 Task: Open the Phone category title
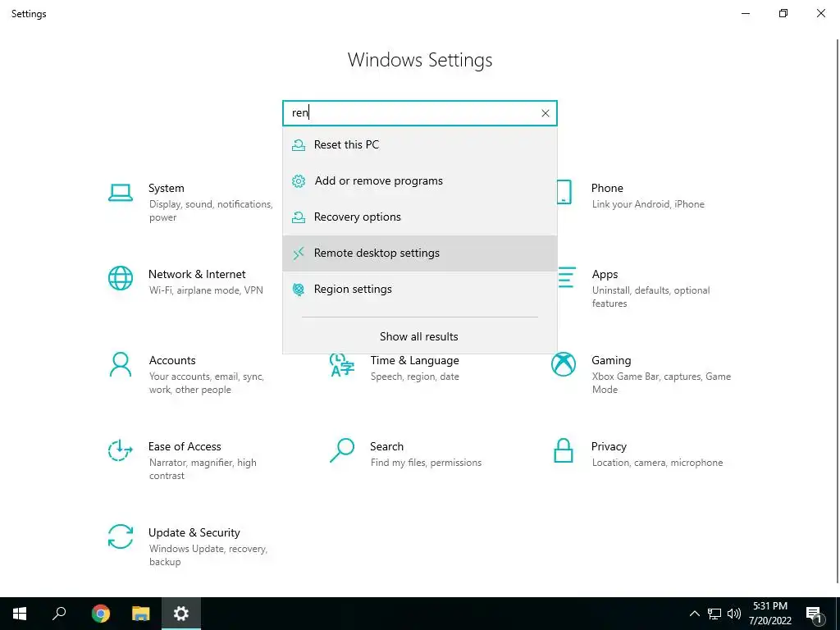[607, 188]
